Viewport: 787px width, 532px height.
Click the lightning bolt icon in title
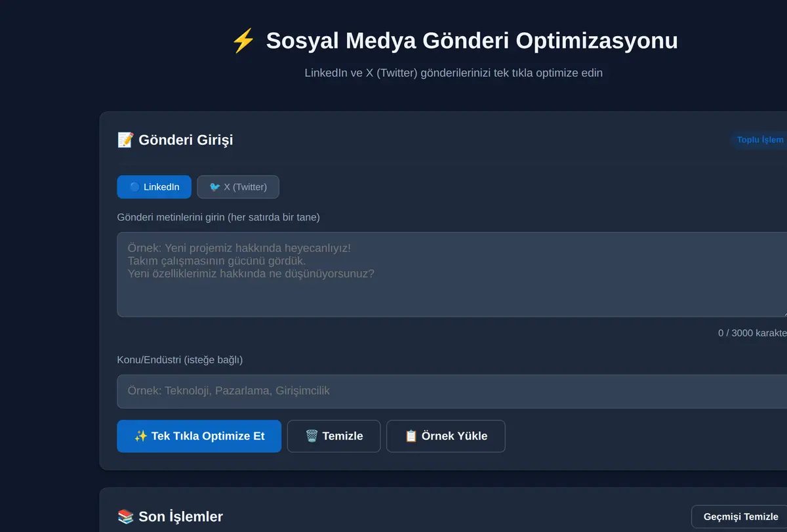pos(243,41)
